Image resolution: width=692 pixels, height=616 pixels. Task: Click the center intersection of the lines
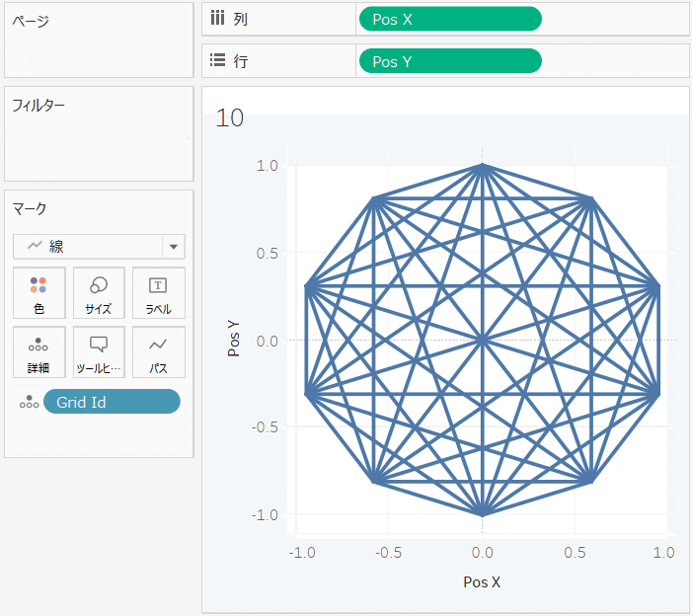point(483,341)
